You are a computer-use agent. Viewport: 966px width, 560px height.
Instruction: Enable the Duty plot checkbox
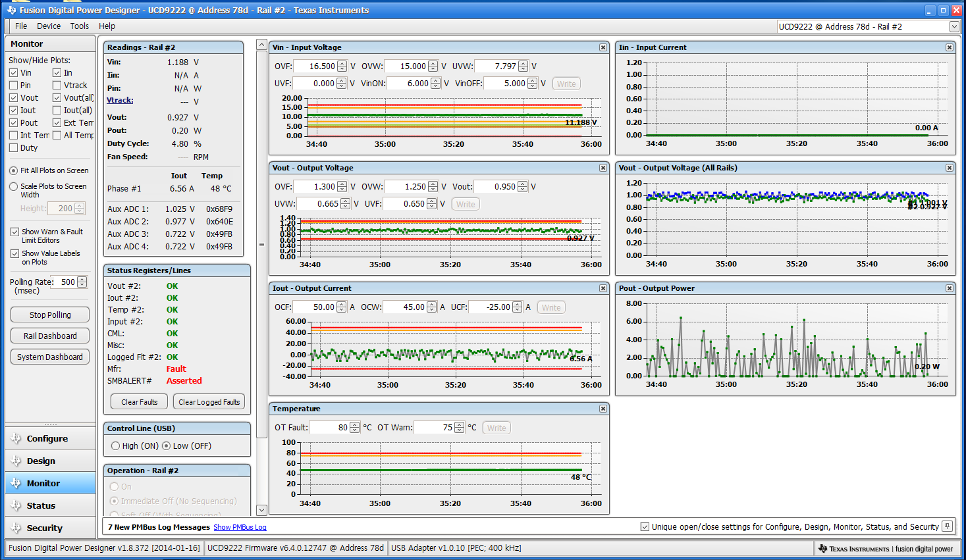click(x=13, y=148)
